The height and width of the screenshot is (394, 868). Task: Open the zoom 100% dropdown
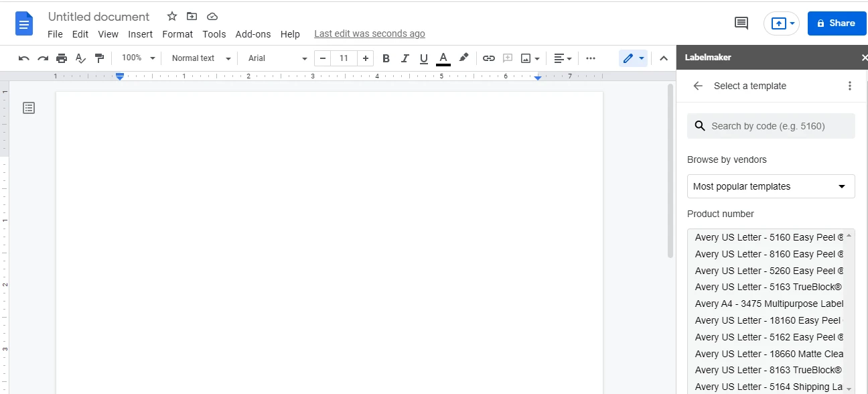click(138, 58)
